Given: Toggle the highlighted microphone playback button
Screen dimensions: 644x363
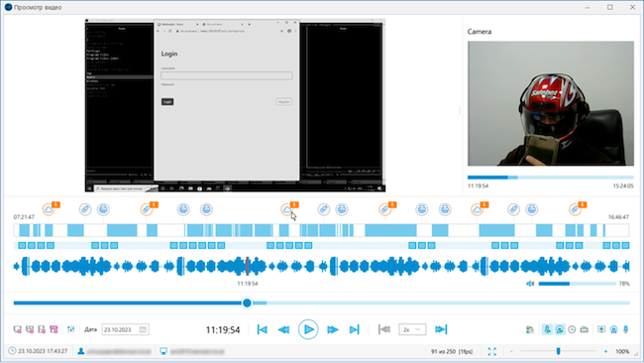Looking at the screenshot, I should (547, 329).
